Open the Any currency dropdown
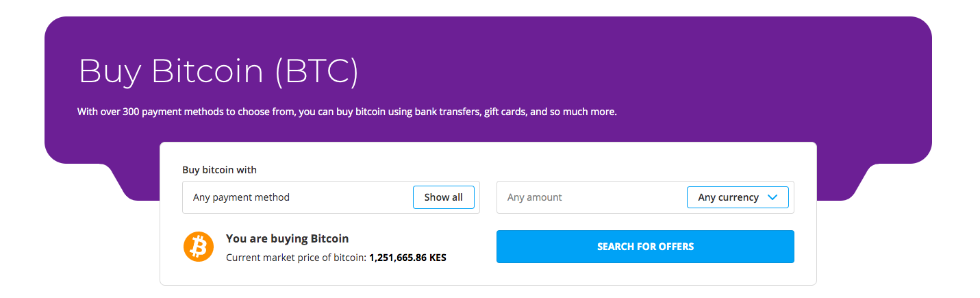 tap(738, 197)
